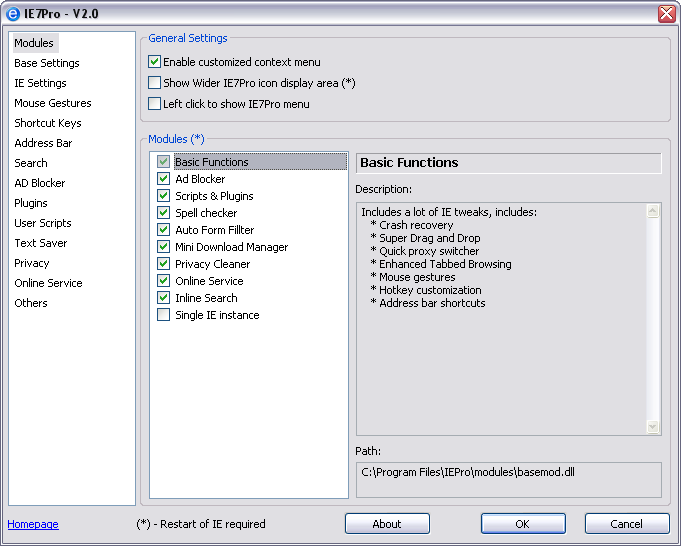Open Plugins in the sidebar
Viewport: 681px width, 546px height.
31,203
